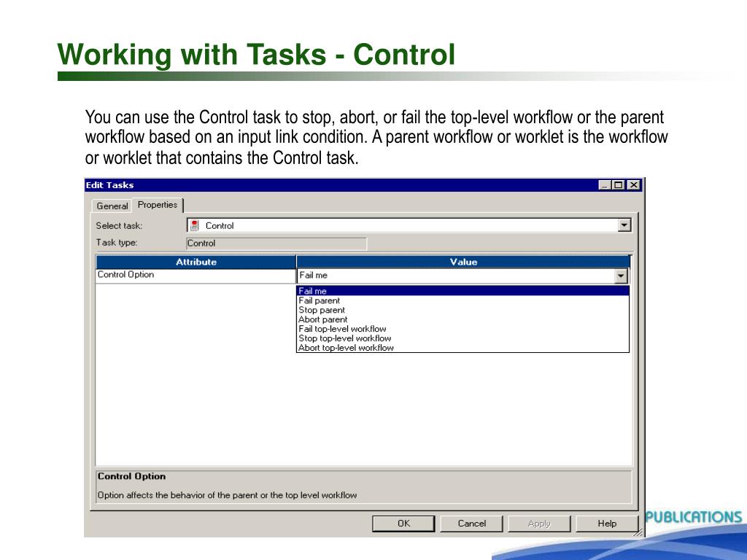Image resolution: width=747 pixels, height=560 pixels.
Task: Click the Task type: label
Action: [117, 242]
